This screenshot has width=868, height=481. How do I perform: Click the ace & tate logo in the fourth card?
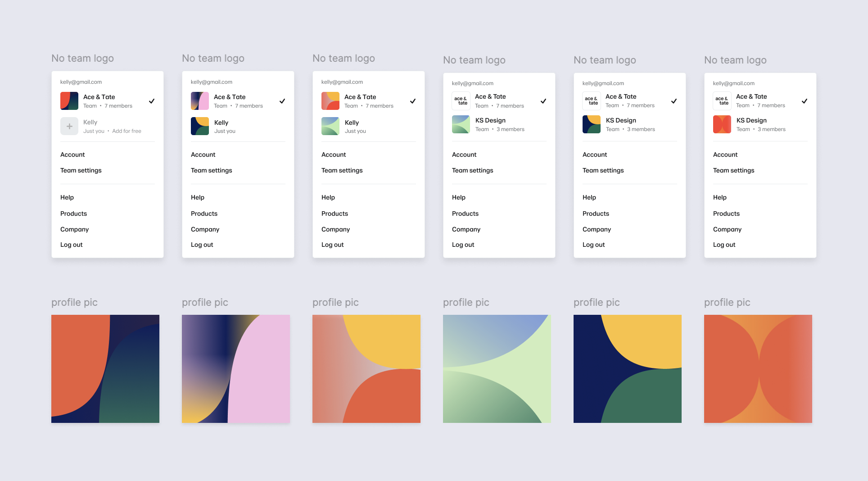tap(461, 101)
